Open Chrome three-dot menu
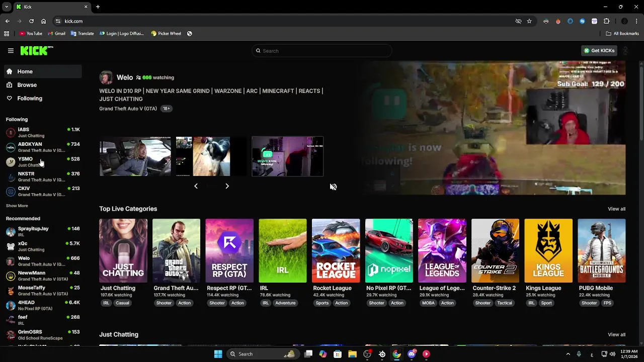Image resolution: width=644 pixels, height=362 pixels. [637, 21]
